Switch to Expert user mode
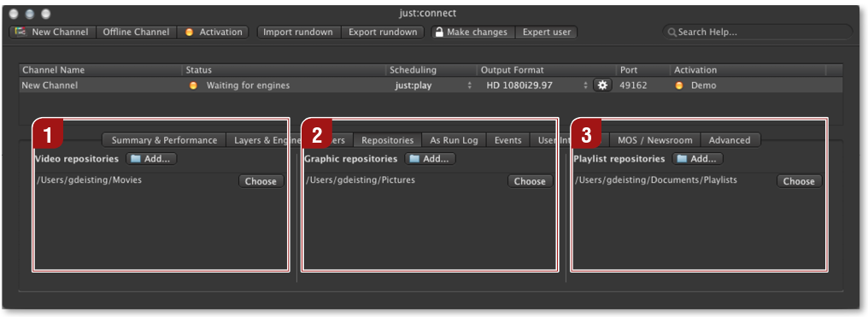The image size is (868, 317). pyautogui.click(x=547, y=32)
